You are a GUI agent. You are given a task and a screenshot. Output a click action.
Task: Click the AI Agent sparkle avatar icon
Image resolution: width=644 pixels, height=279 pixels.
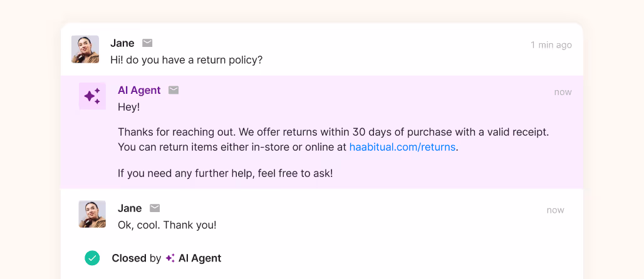point(92,96)
